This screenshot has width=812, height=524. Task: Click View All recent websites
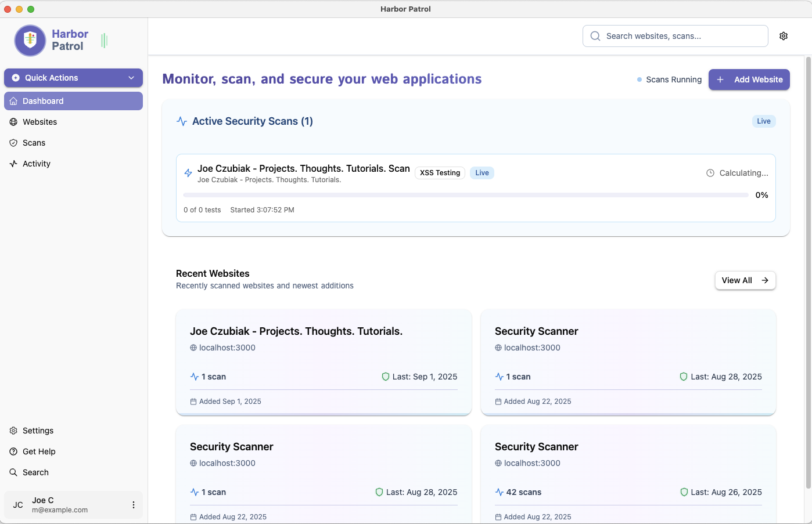tap(745, 280)
